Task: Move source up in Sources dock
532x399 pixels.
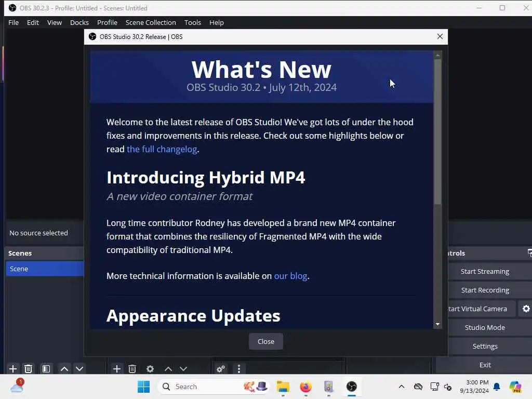Action: pos(168,368)
